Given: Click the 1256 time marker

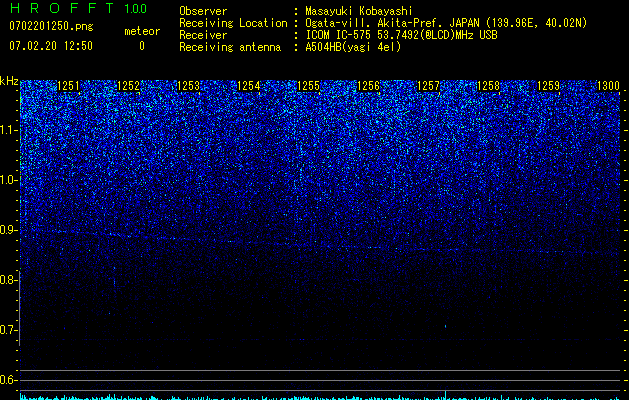Looking at the screenshot, I should point(369,86).
